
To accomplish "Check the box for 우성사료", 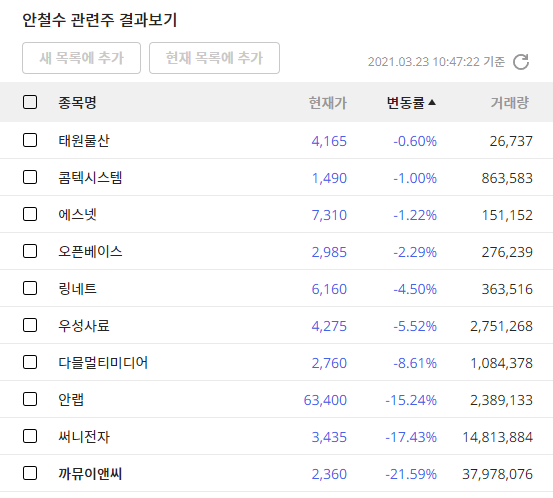I will [x=30, y=325].
